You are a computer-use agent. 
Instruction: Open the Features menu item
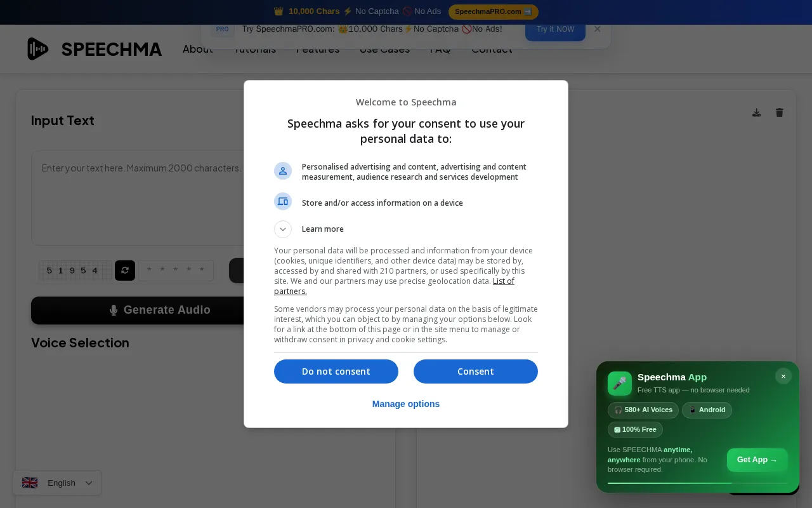[x=318, y=50]
